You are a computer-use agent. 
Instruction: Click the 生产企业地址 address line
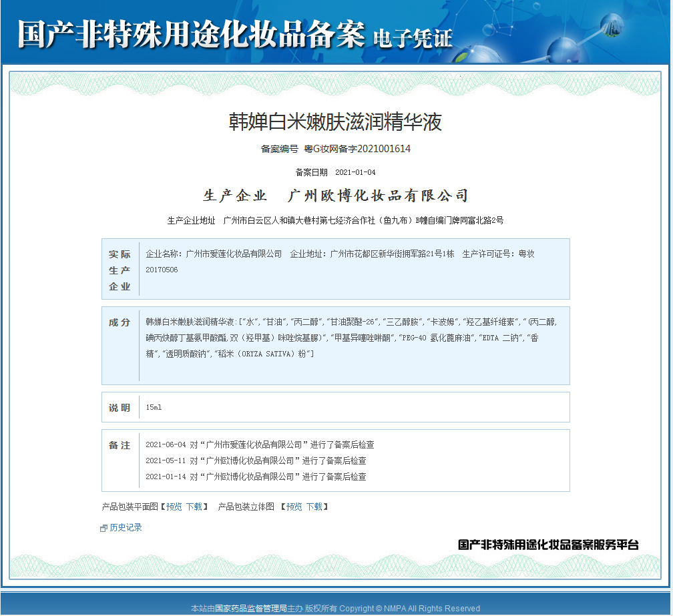335,220
